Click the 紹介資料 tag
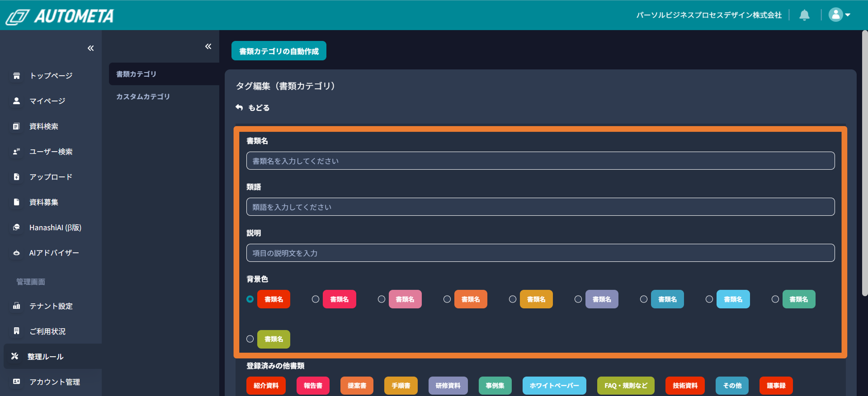Image resolution: width=868 pixels, height=396 pixels. pos(266,386)
